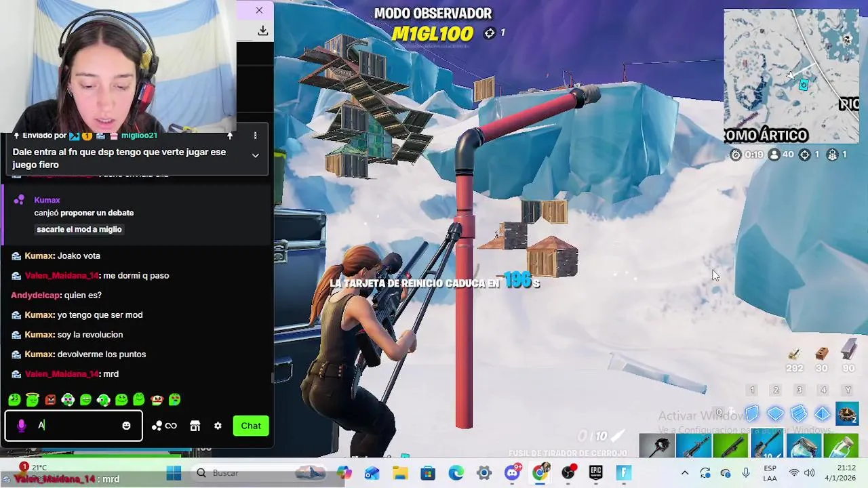Image resolution: width=868 pixels, height=488 pixels.
Task: Open the emoji picker smiley in chat input
Action: [x=126, y=426]
